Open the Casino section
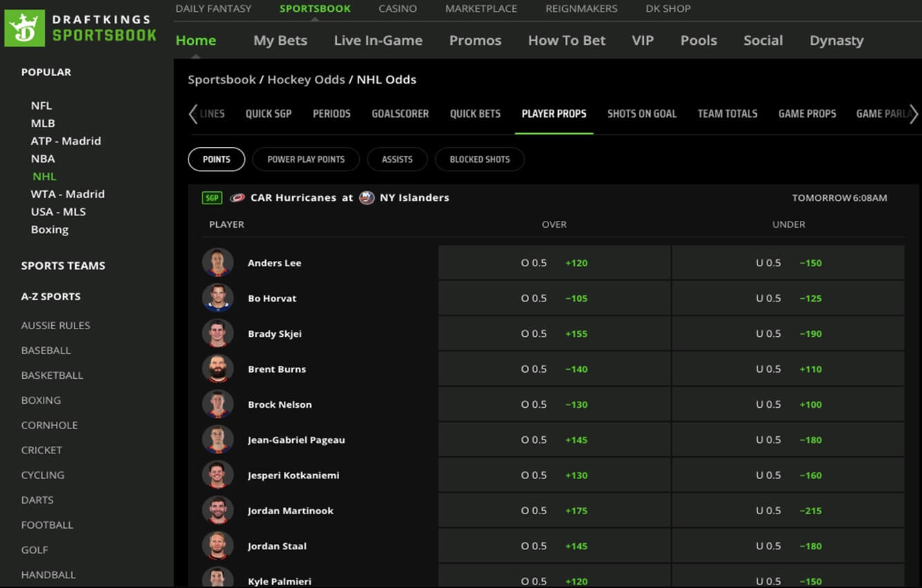 [398, 9]
